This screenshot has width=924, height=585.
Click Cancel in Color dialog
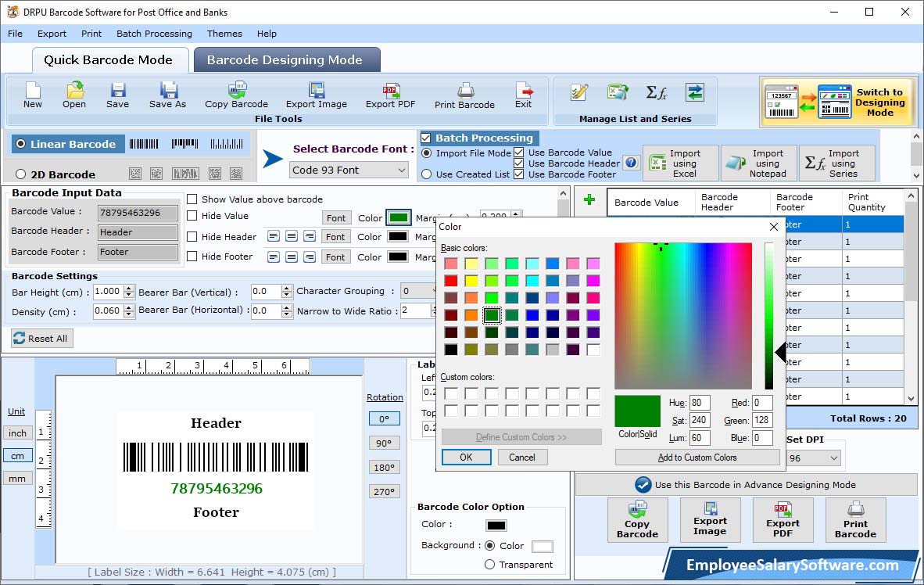(x=522, y=457)
